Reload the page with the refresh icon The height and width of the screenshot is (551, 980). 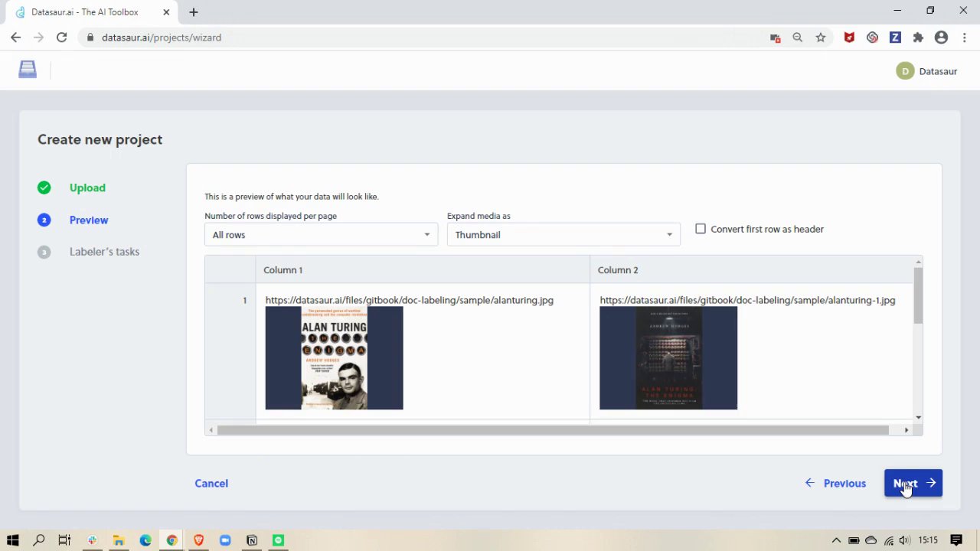61,37
